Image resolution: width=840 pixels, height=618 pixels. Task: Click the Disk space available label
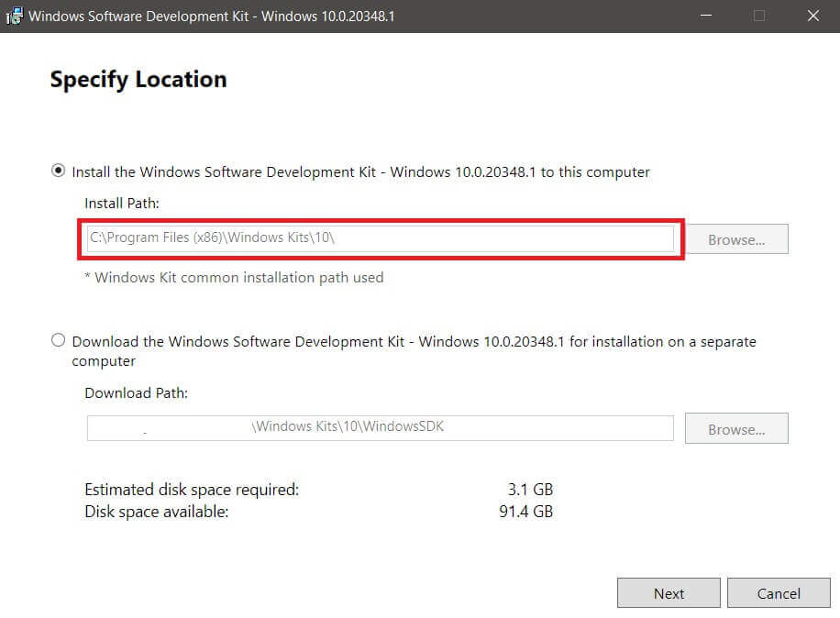[157, 512]
